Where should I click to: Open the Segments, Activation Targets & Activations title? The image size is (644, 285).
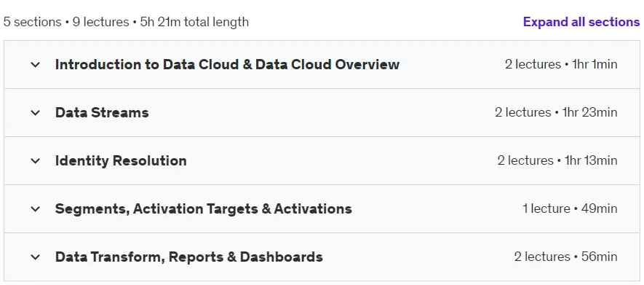coord(203,209)
